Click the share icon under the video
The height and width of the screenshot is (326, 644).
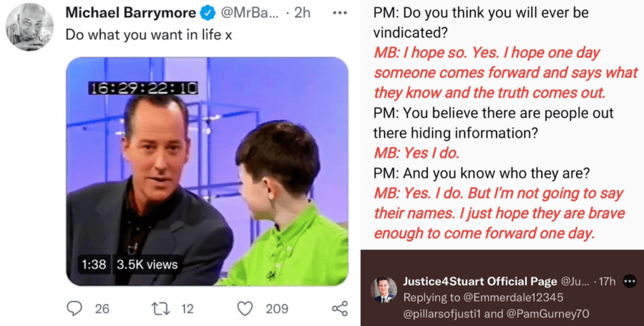click(x=340, y=309)
